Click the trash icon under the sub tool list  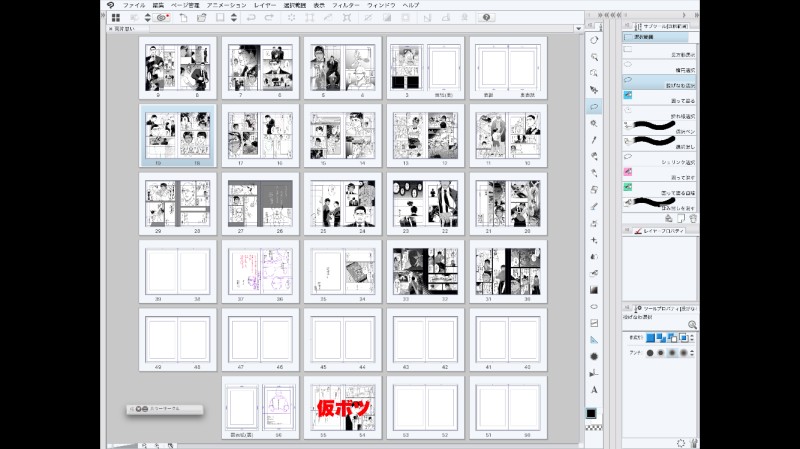point(693,218)
